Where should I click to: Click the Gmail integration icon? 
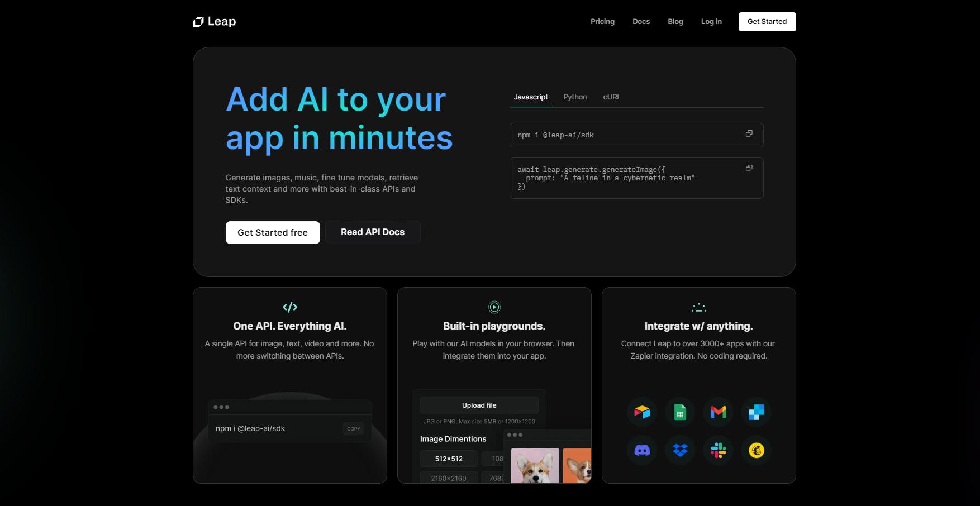click(x=718, y=412)
